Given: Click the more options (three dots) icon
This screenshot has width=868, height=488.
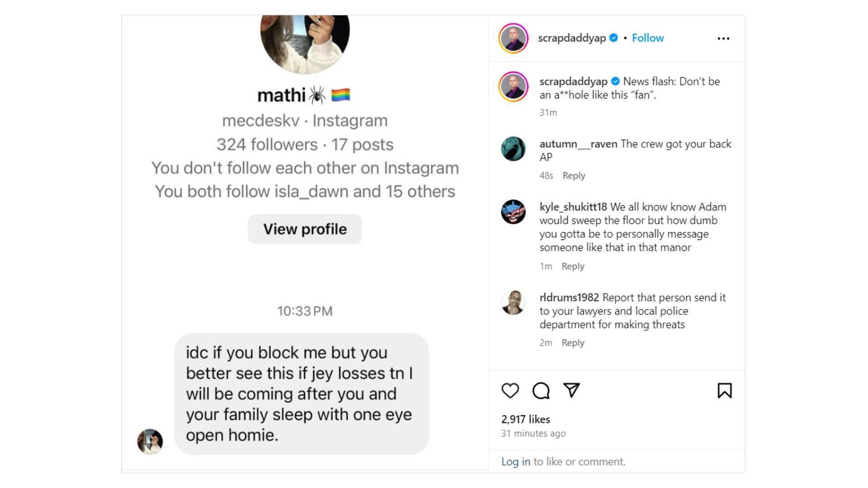Looking at the screenshot, I should tap(724, 38).
